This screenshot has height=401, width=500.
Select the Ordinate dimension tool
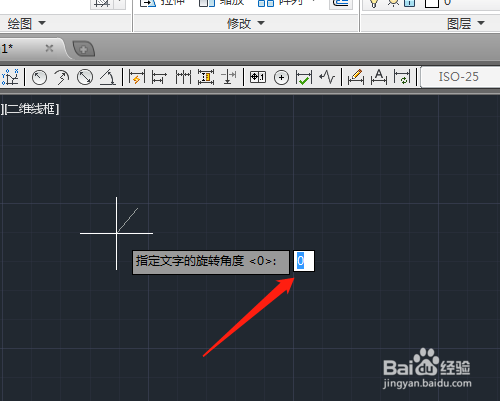pyautogui.click(x=10, y=77)
